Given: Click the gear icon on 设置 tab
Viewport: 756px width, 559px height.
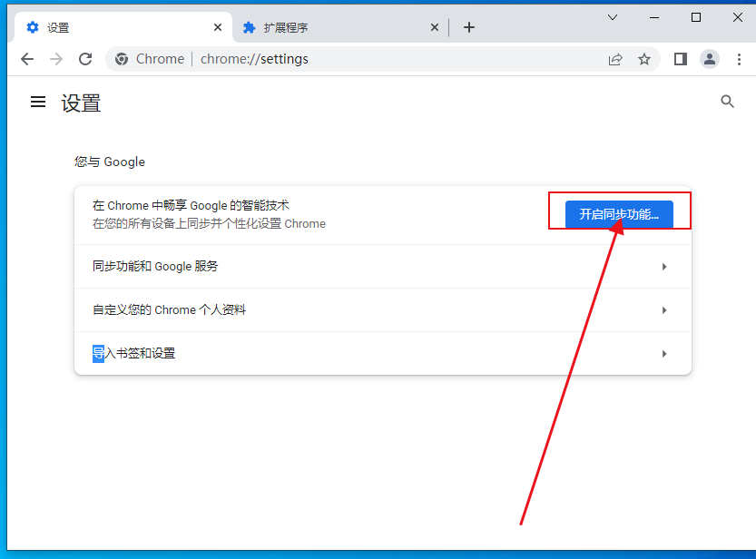Looking at the screenshot, I should [x=33, y=27].
